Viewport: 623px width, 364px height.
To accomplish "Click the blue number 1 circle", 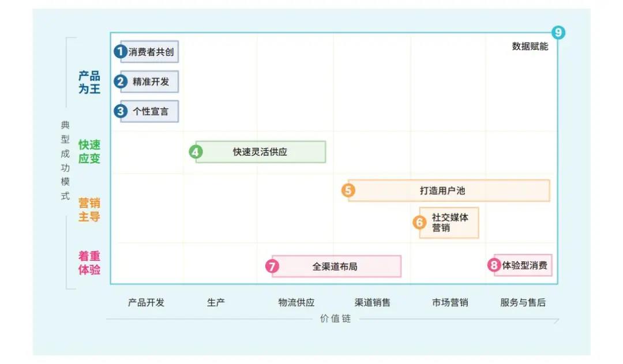I will point(120,51).
